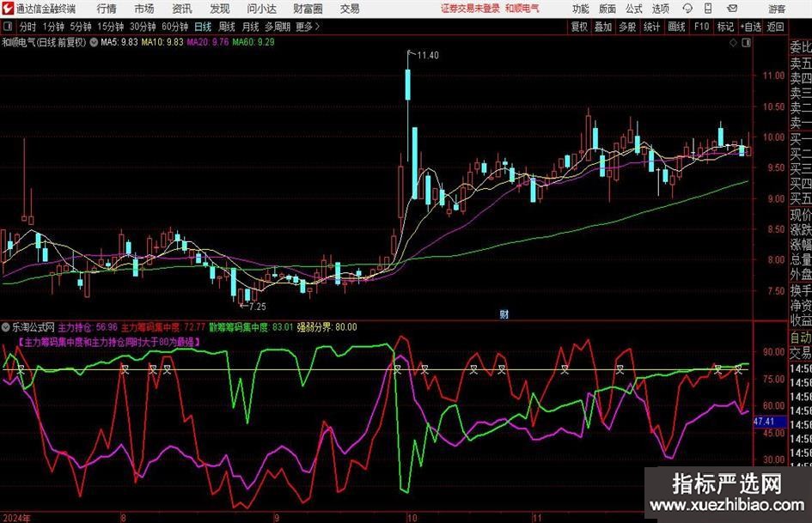Click the MA5: 9.83 indicator label
The image size is (812, 523).
119,42
